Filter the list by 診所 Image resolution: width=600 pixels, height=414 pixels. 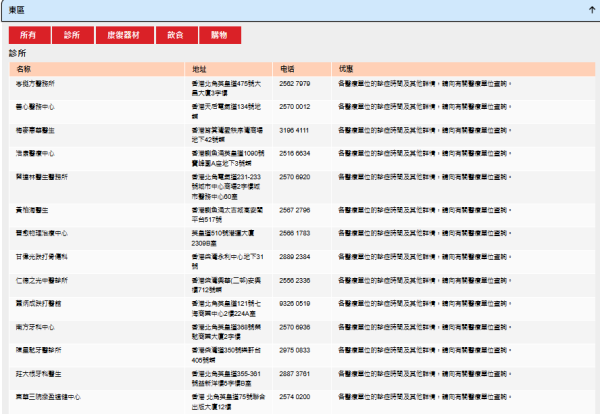pos(71,35)
